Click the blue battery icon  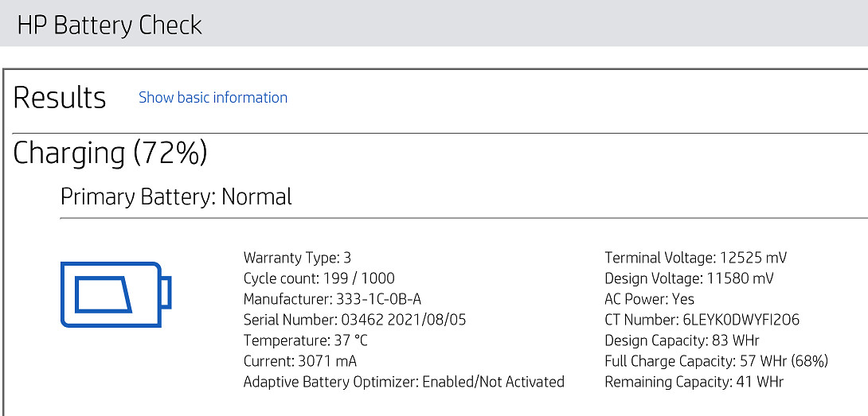[x=115, y=294]
